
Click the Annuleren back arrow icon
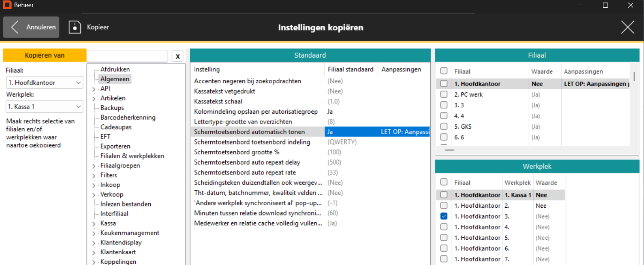point(15,27)
